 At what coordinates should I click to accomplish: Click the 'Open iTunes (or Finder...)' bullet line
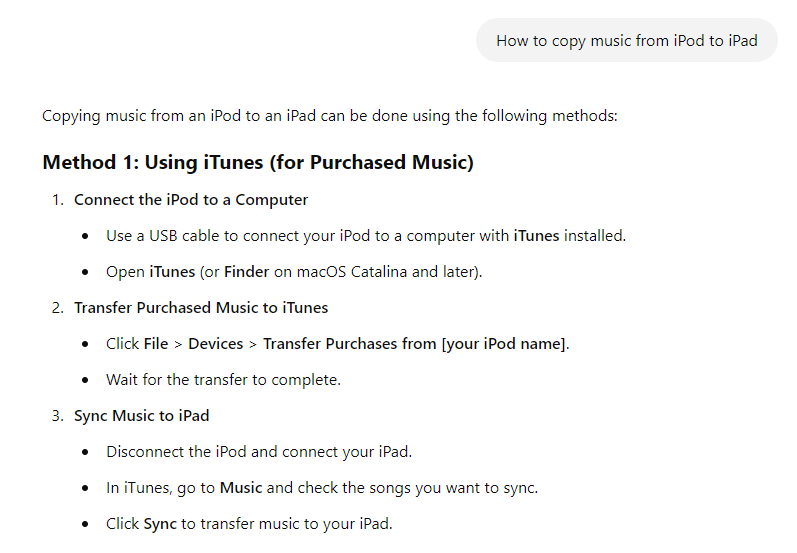(294, 272)
